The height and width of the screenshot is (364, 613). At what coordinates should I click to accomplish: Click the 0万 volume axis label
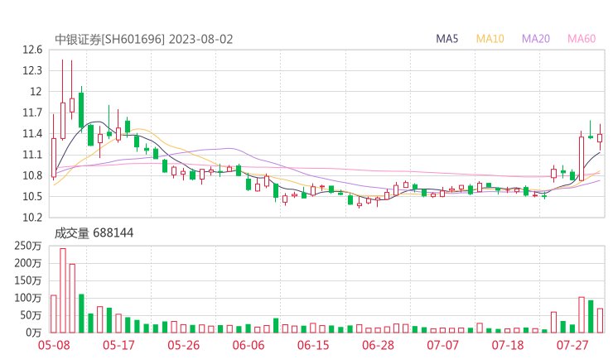click(34, 333)
